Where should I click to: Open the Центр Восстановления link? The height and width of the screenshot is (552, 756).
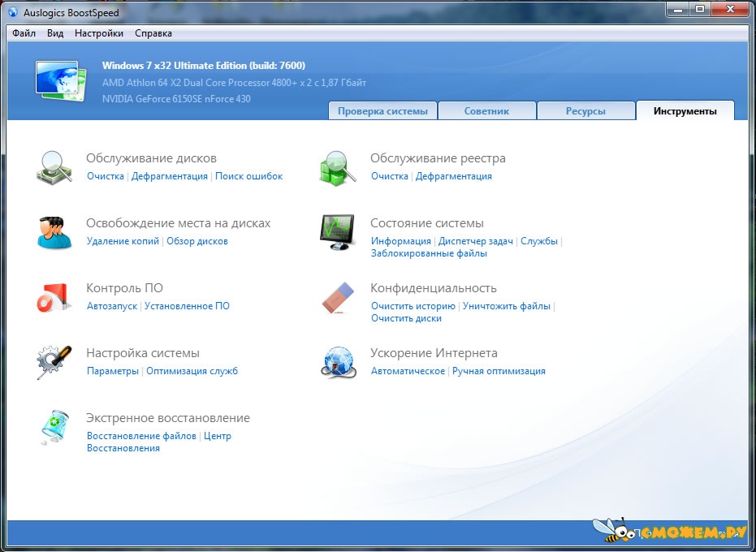point(218,436)
